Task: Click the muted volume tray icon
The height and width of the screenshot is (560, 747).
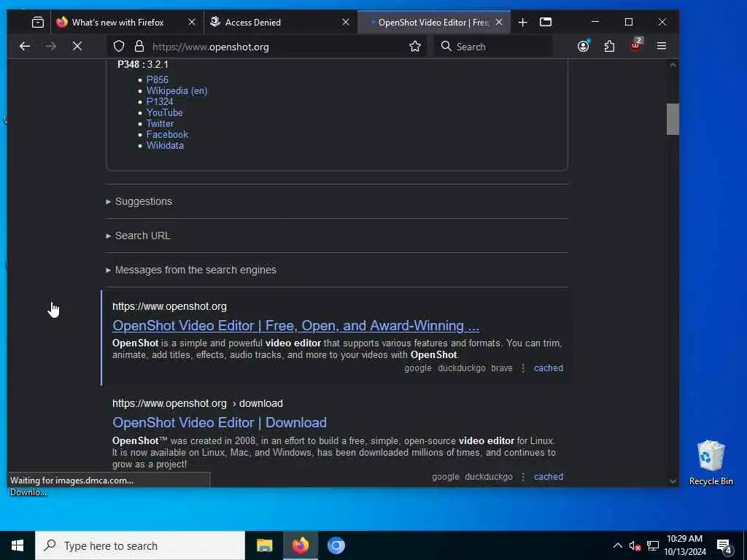Action: (x=635, y=545)
